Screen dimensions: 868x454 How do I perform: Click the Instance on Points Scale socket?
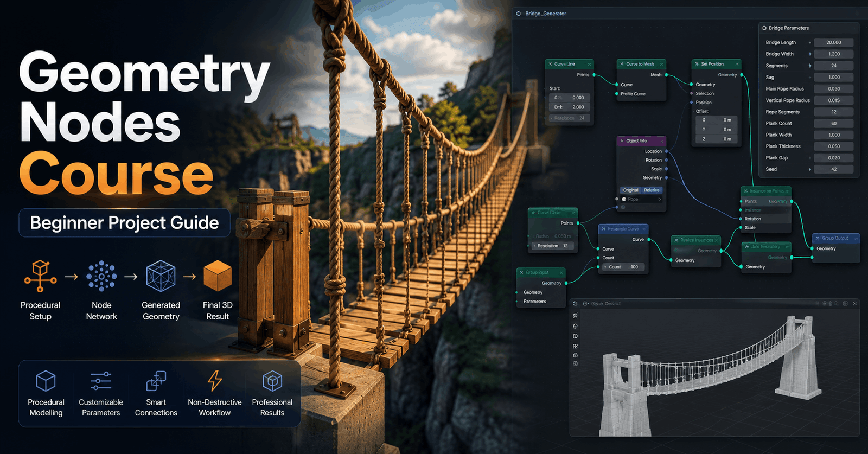[x=741, y=228]
